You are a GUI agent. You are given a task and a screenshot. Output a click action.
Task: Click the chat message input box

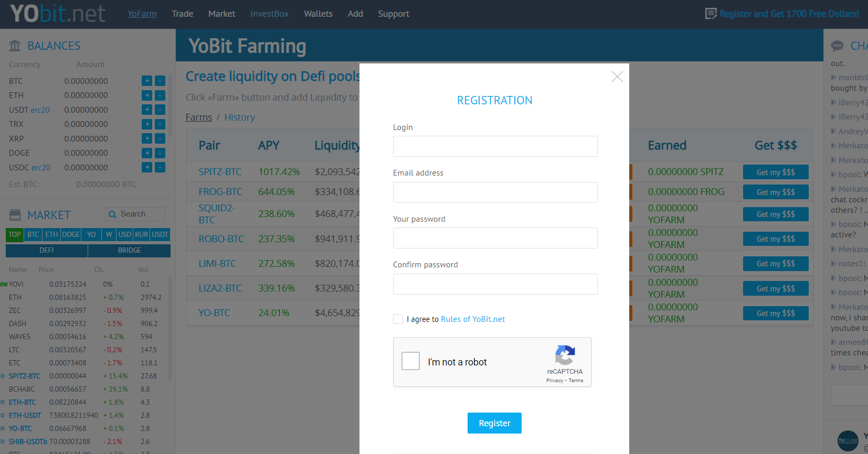(849, 395)
